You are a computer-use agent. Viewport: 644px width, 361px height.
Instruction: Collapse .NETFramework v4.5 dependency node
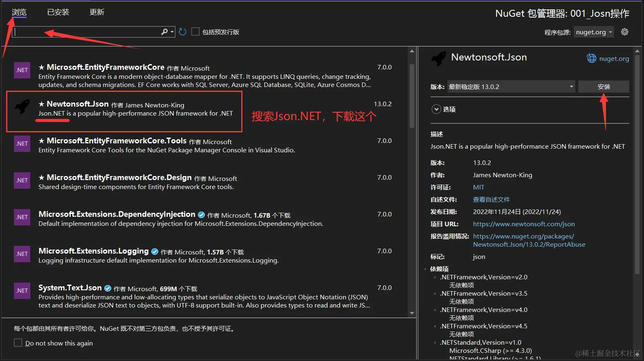[x=435, y=326]
